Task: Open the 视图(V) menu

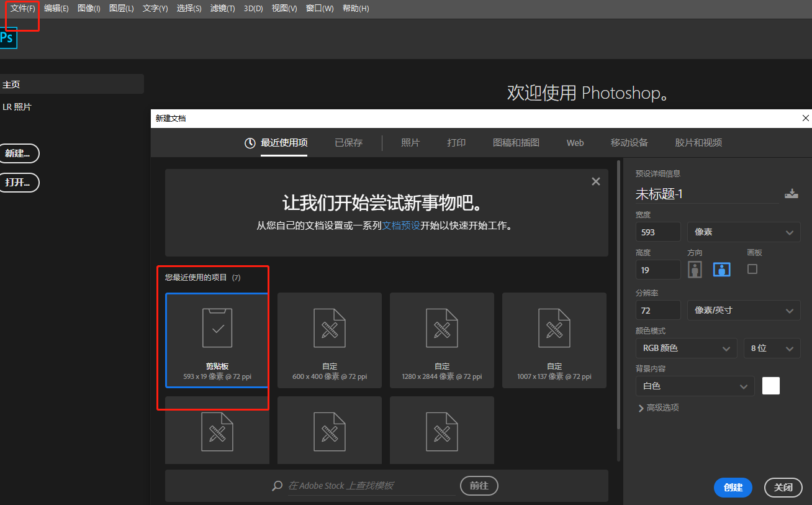Action: pyautogui.click(x=284, y=9)
